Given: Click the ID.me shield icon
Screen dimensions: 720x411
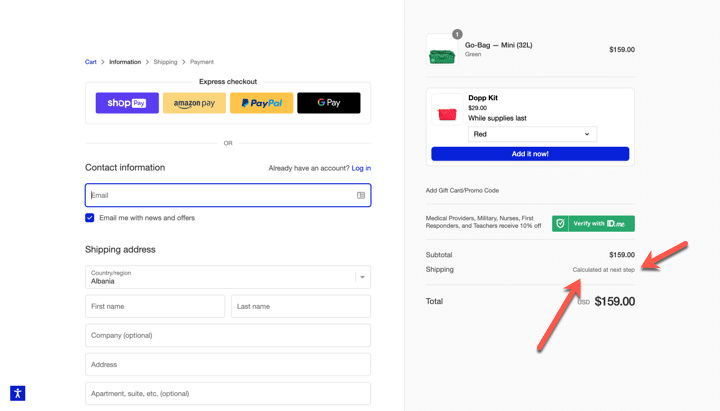Looking at the screenshot, I should [560, 224].
